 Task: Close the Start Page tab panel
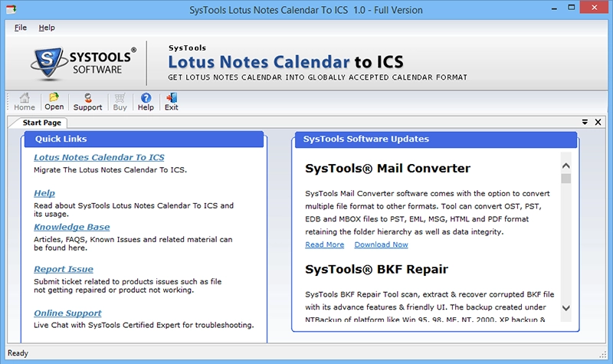598,123
